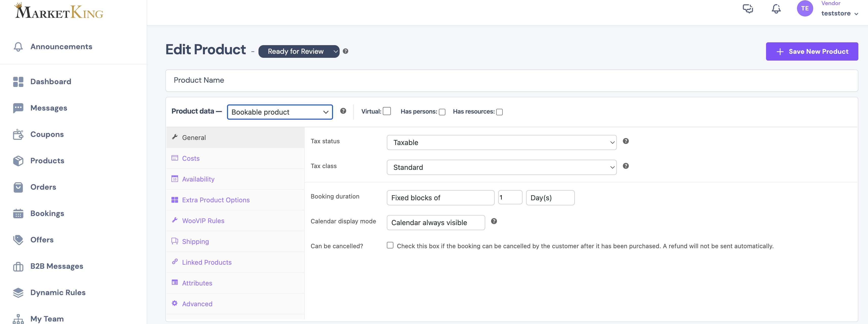Switch to the Availability tab
The width and height of the screenshot is (868, 324).
(235, 179)
